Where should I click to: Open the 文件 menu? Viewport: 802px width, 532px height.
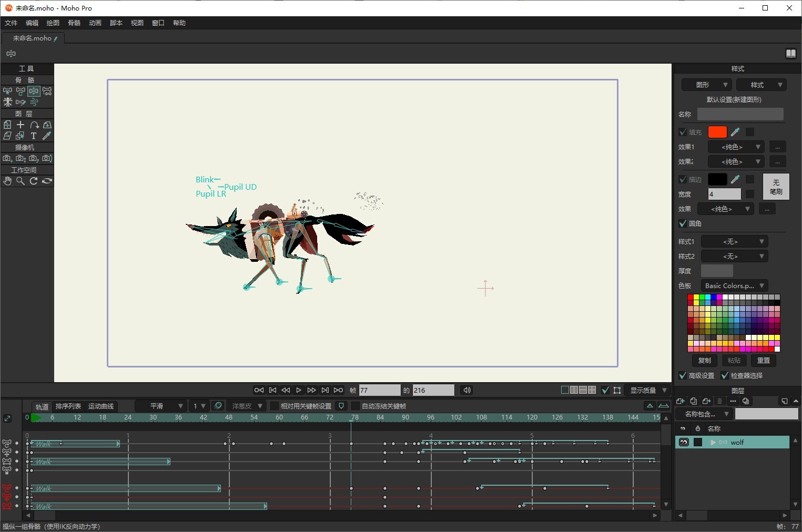(11, 23)
